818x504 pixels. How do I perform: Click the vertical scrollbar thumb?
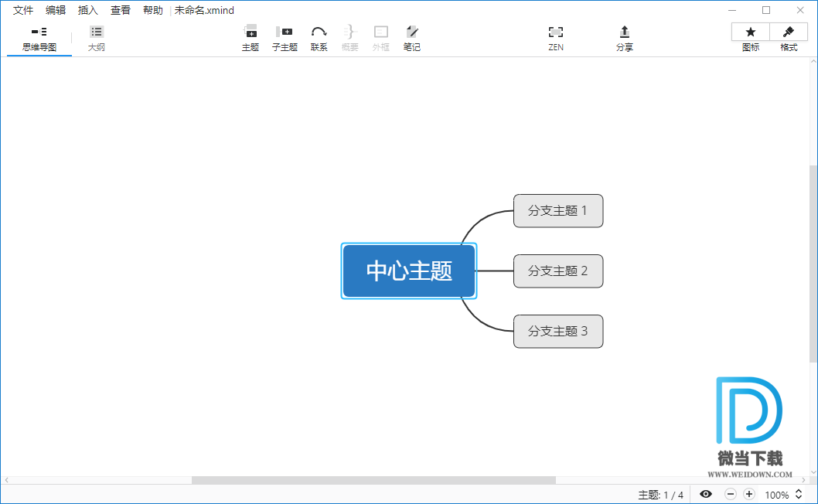pos(813,264)
